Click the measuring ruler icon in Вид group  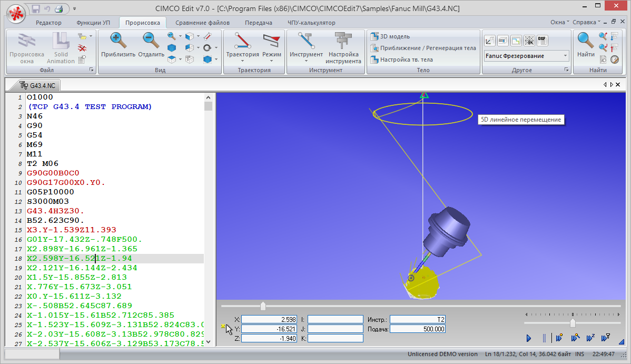[x=207, y=36]
